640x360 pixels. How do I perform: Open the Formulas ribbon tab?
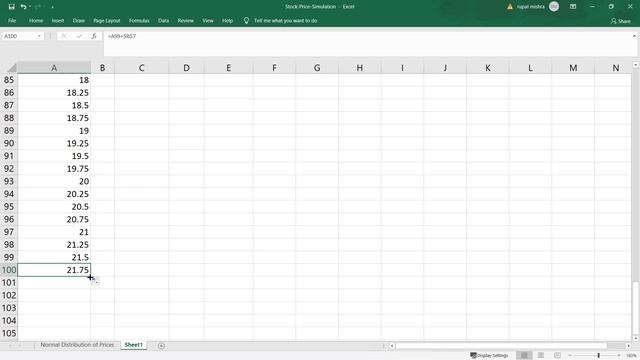139,20
